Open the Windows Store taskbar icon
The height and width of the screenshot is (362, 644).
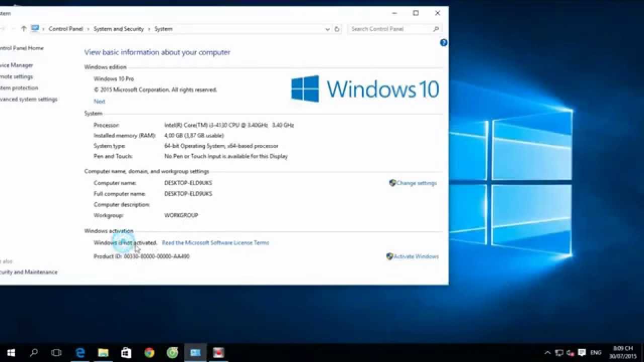[x=126, y=352]
